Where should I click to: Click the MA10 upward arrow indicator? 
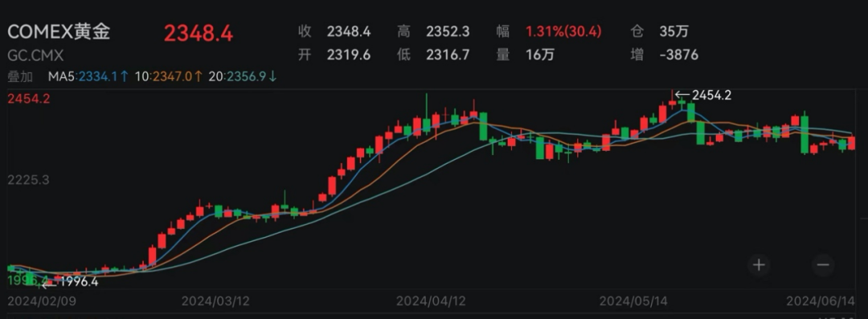coord(198,76)
